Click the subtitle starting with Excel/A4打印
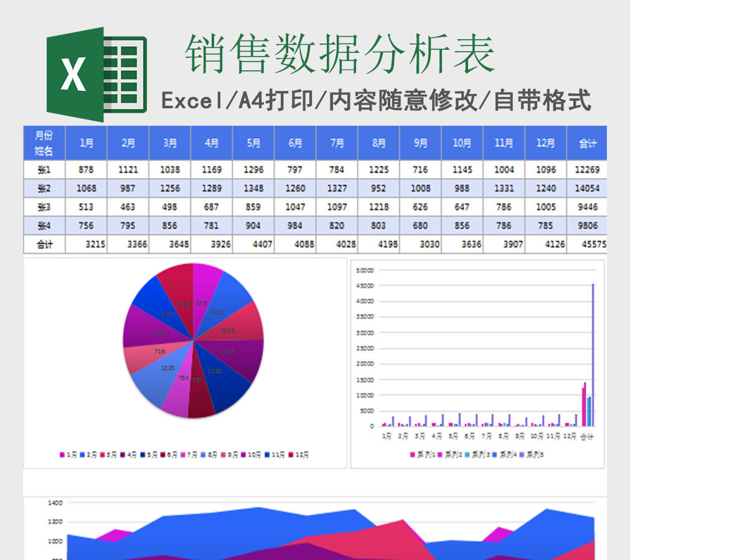The image size is (747, 560). pos(376,100)
